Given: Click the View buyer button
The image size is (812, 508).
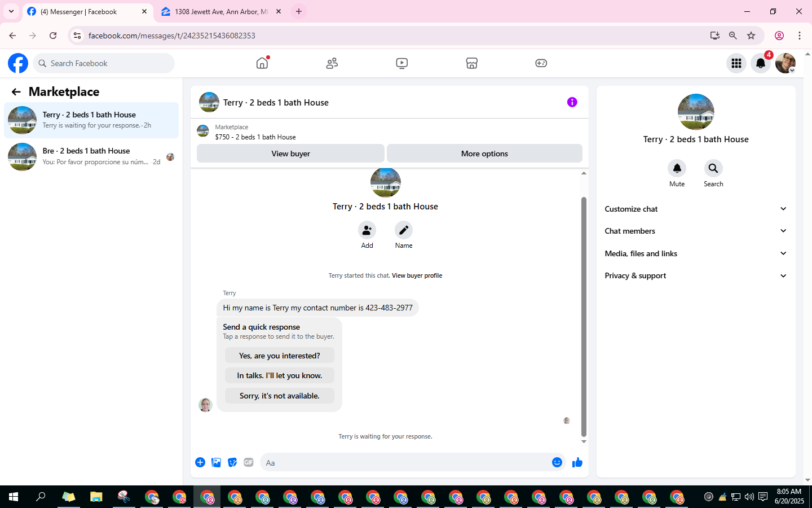Looking at the screenshot, I should [x=290, y=154].
